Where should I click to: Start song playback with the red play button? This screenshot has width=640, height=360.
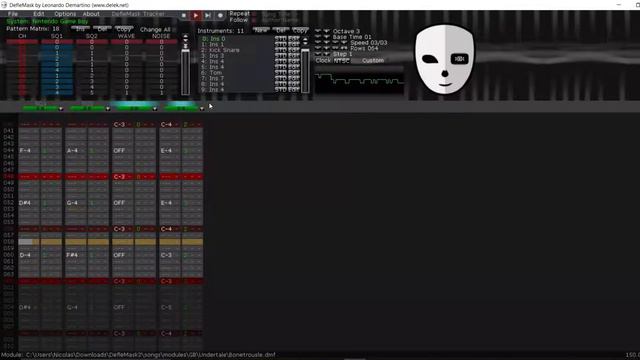196,16
